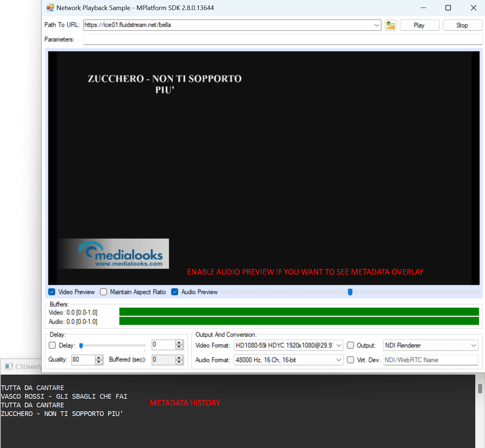Click the Play button
485x448 pixels.
[420, 25]
